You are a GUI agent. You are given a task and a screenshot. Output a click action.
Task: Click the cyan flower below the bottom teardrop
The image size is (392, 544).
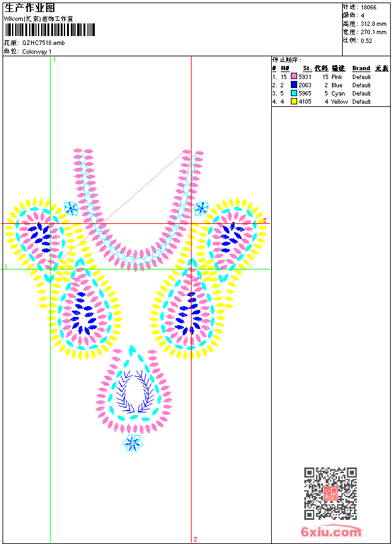pos(133,443)
